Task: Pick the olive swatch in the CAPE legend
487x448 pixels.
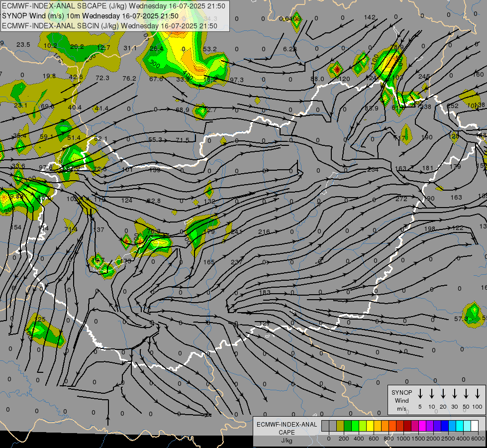Action: (340, 426)
